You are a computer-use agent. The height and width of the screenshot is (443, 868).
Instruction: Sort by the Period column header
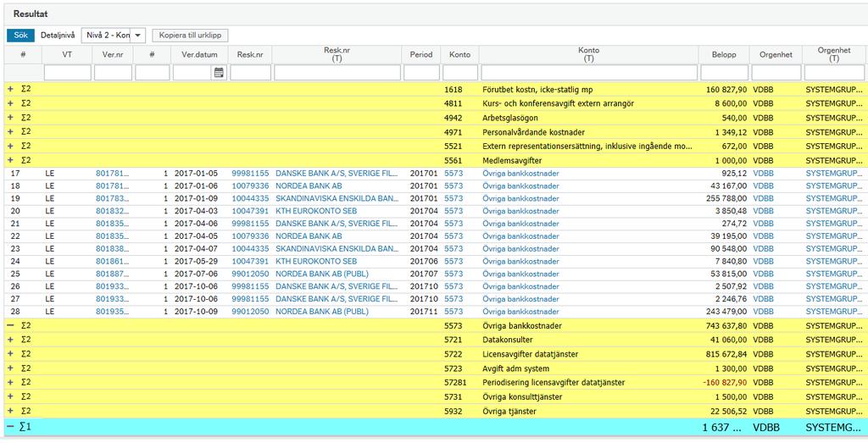point(421,55)
